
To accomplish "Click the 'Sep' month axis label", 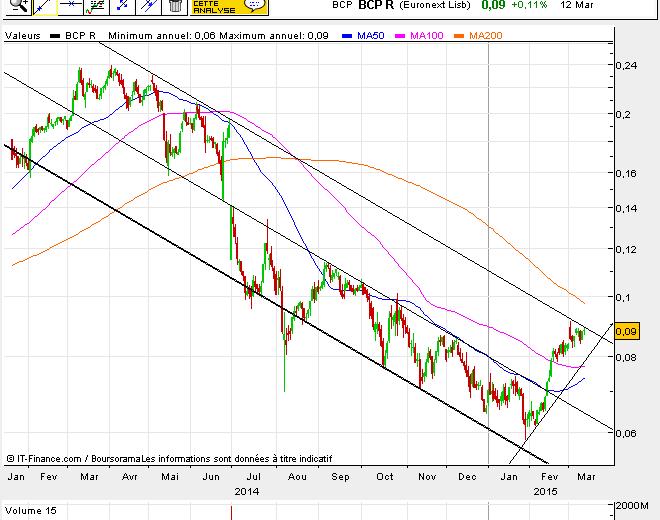I will (x=340, y=477).
